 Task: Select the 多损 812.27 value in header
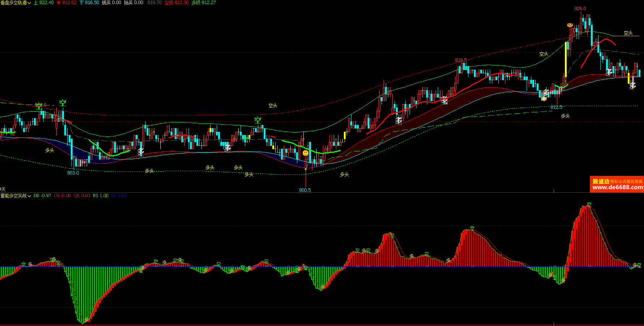203,3
